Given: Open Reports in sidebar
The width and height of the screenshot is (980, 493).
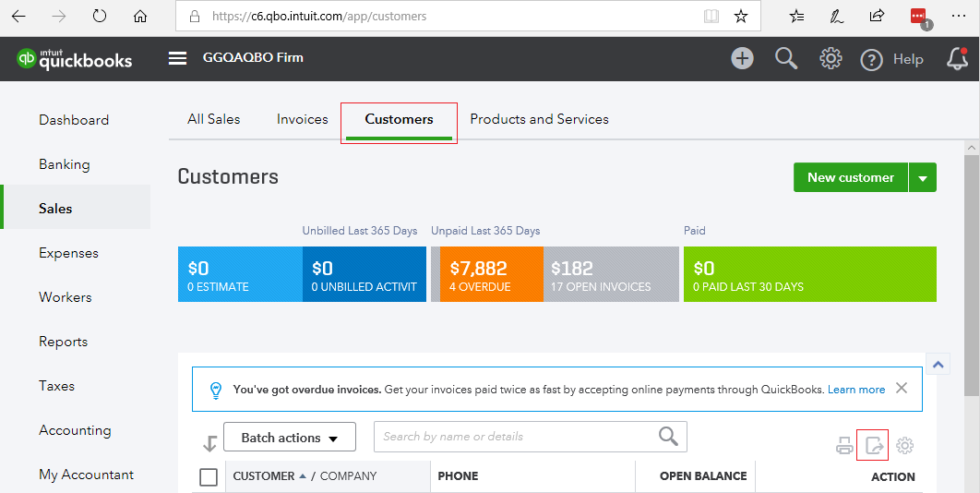Looking at the screenshot, I should (x=63, y=342).
